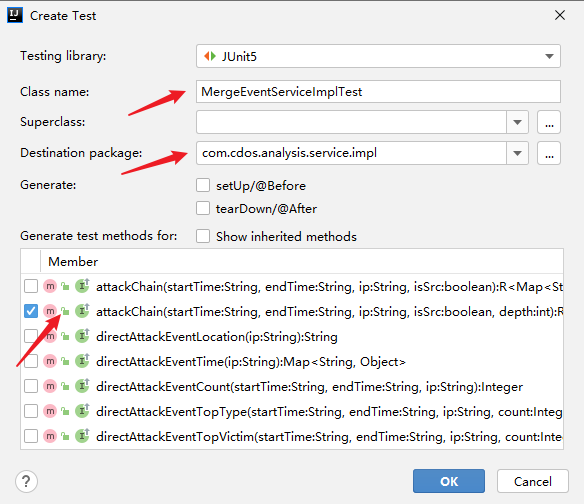Click method icon of directAttackEventLocation row
The image size is (584, 504).
point(50,336)
